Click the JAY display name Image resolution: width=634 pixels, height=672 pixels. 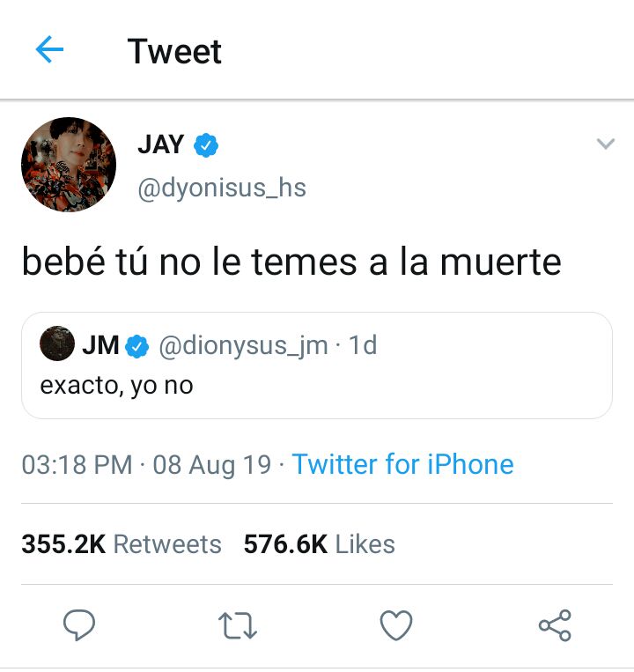pos(160,144)
